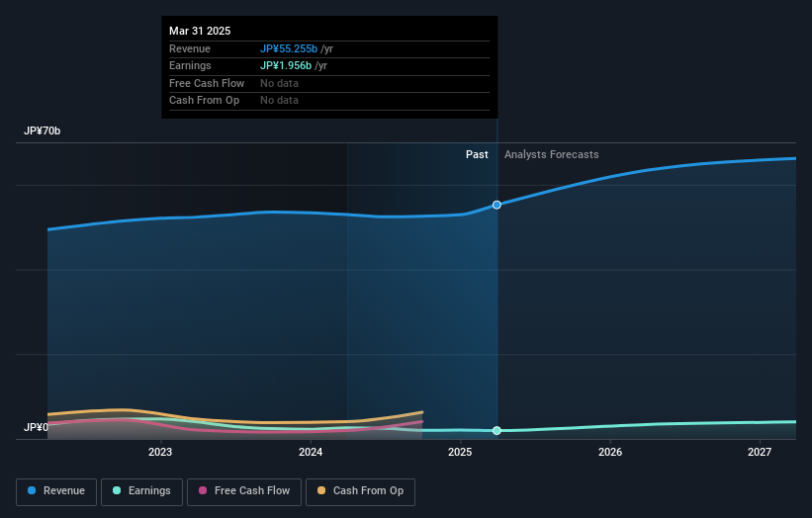Viewport: 812px width, 518px height.
Task: Click the JP¥0 y-axis label
Action: 36,427
